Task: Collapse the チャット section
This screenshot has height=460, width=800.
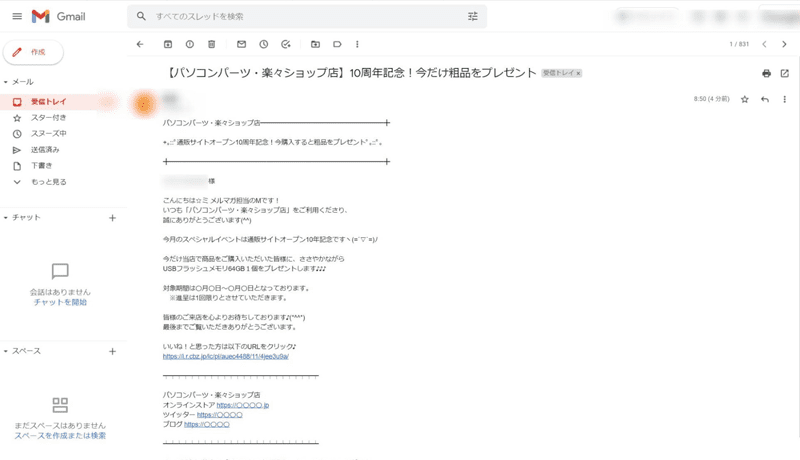Action: 6,218
